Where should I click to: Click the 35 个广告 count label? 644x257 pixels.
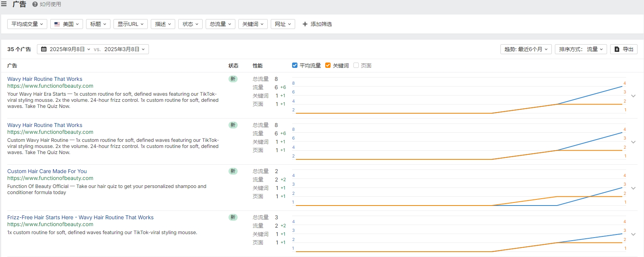click(19, 49)
